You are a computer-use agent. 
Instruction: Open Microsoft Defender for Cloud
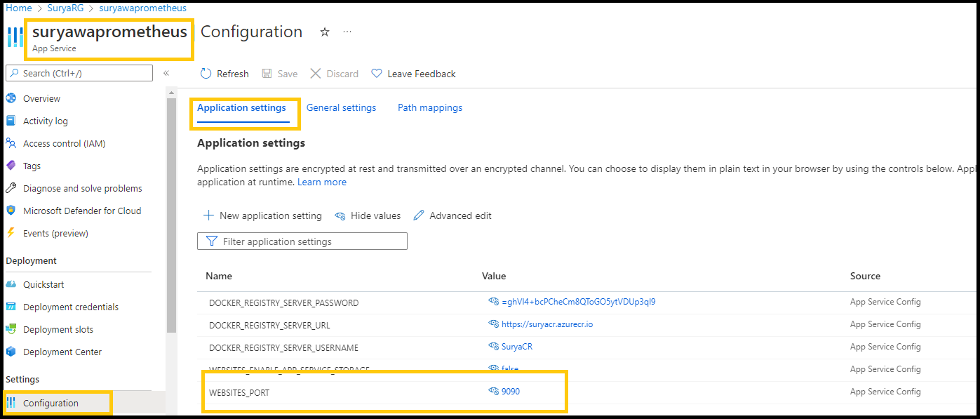(83, 211)
